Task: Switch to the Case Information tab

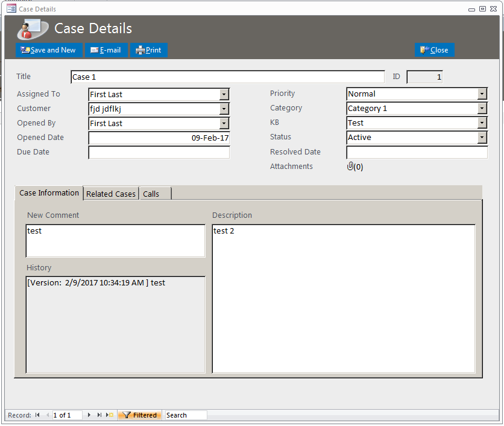Action: (49, 193)
